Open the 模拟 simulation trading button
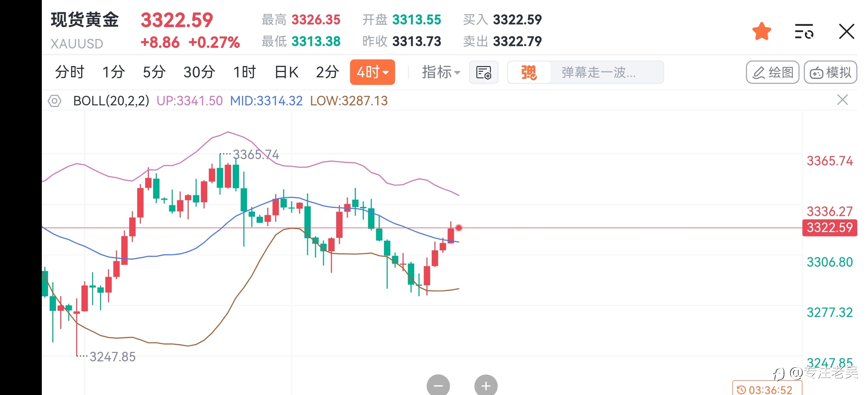 click(830, 72)
